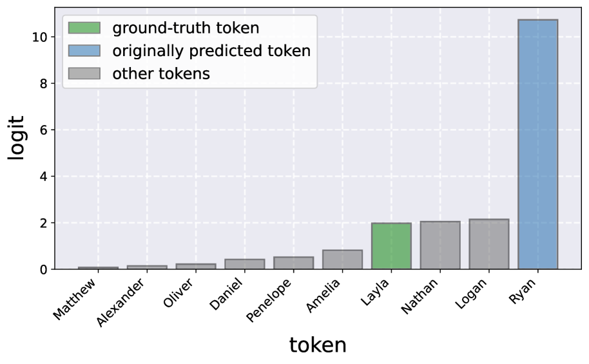589x364 pixels.
Task: Select the gray Amelia bar
Action: point(342,260)
